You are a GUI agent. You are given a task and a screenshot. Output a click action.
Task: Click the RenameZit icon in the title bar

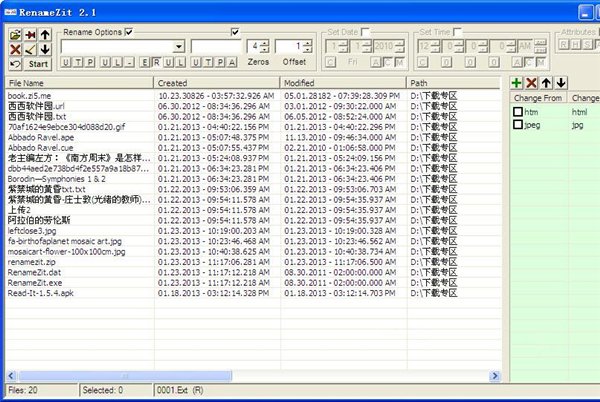click(10, 12)
